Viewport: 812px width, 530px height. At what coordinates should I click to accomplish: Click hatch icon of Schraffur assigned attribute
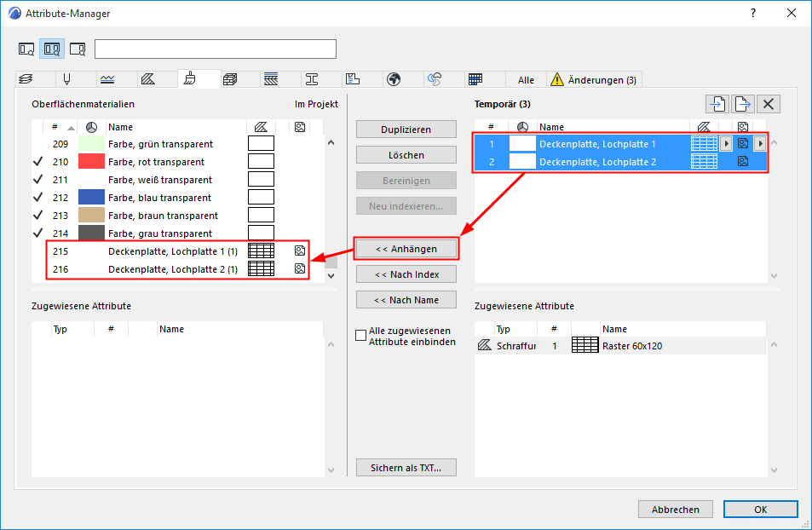[x=484, y=345]
